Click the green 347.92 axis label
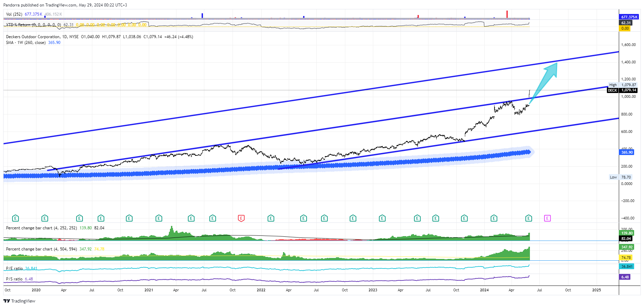The width and height of the screenshot is (644, 307). tap(627, 247)
